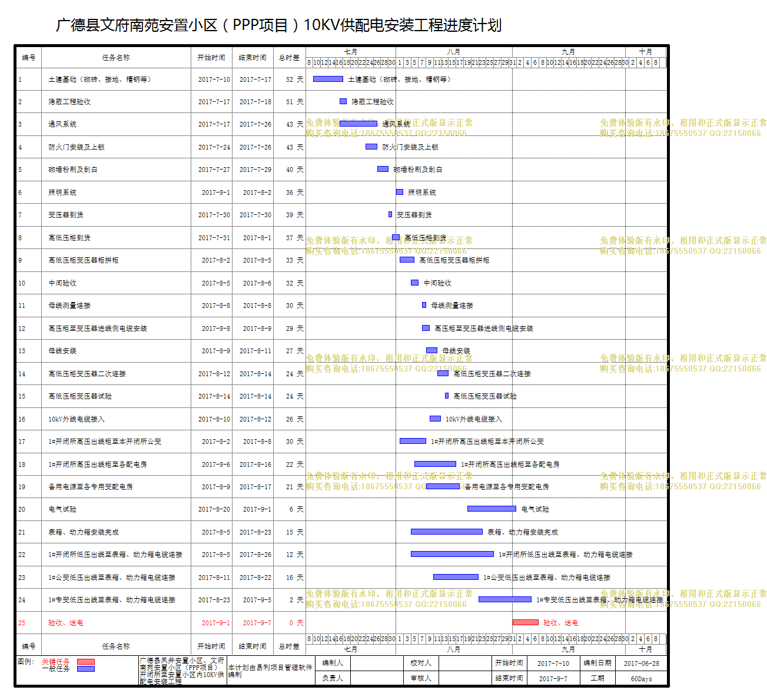767x700 pixels.
Task: Select the 照明系统 Gantt bar
Action: coord(400,192)
